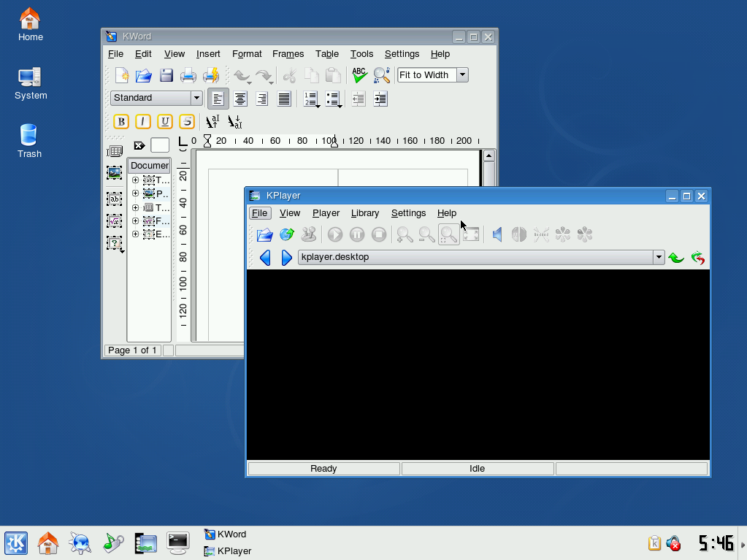The image size is (747, 560).
Task: Click the KWord horizontal ruler at 60
Action: tap(275, 141)
